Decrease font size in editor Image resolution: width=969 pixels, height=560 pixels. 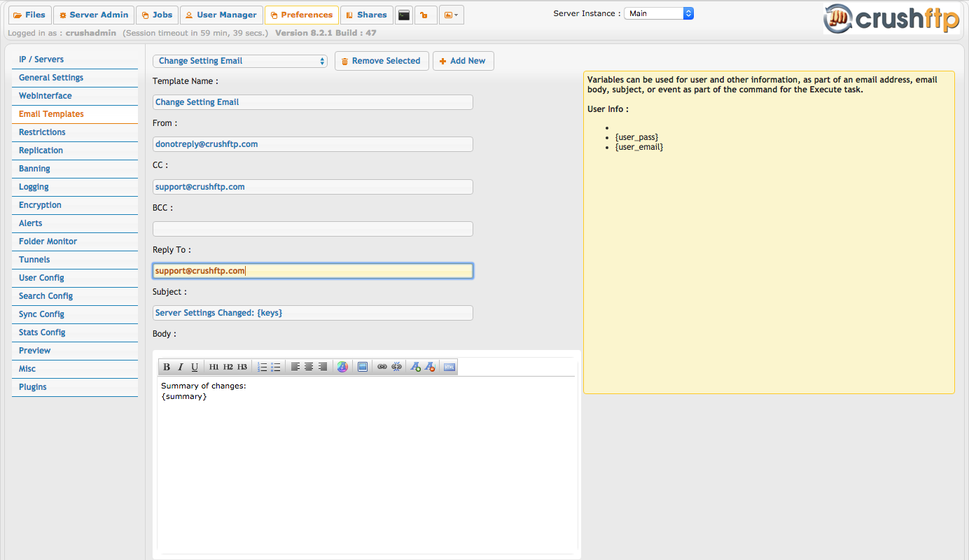click(430, 367)
